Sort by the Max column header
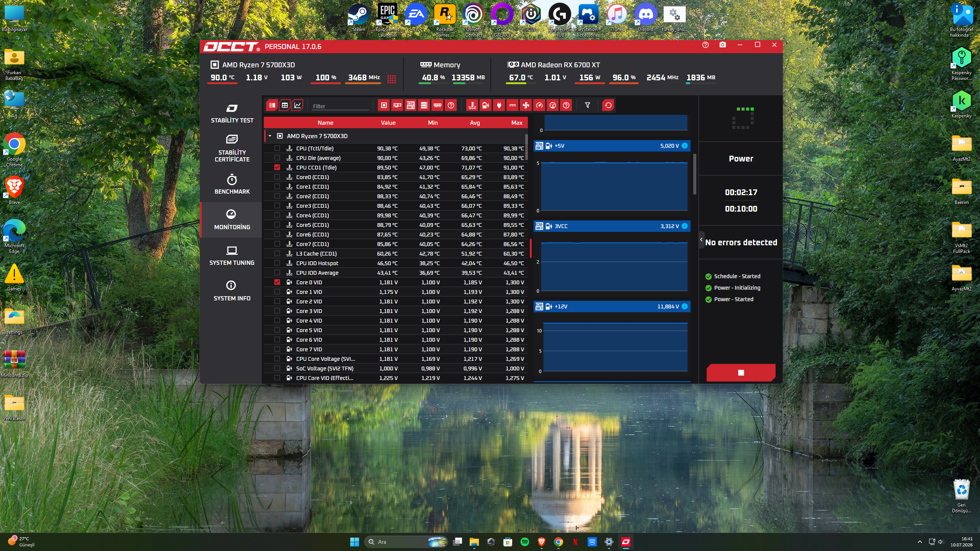This screenshot has height=551, width=980. pyautogui.click(x=517, y=123)
